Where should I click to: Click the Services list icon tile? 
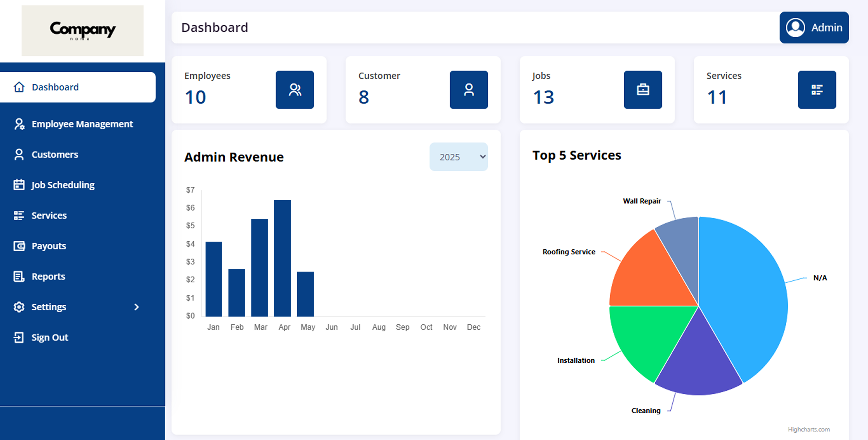(x=817, y=90)
